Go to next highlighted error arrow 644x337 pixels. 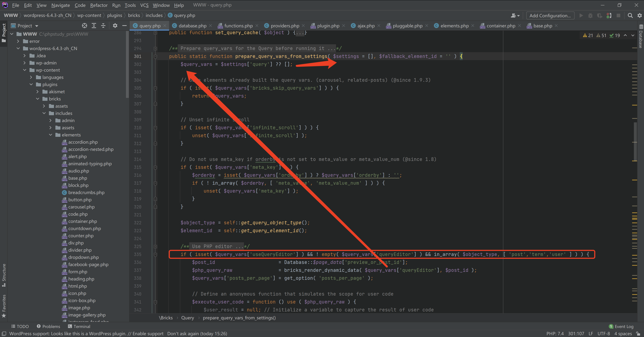[633, 35]
